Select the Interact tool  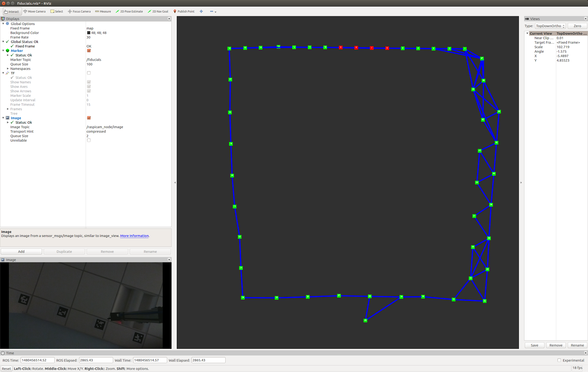point(11,11)
